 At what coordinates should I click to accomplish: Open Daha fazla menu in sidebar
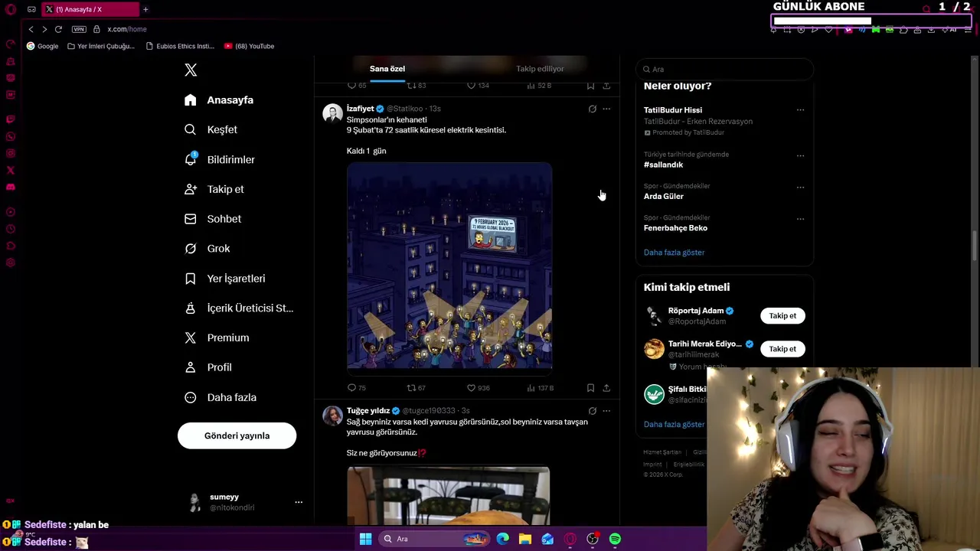click(x=220, y=397)
